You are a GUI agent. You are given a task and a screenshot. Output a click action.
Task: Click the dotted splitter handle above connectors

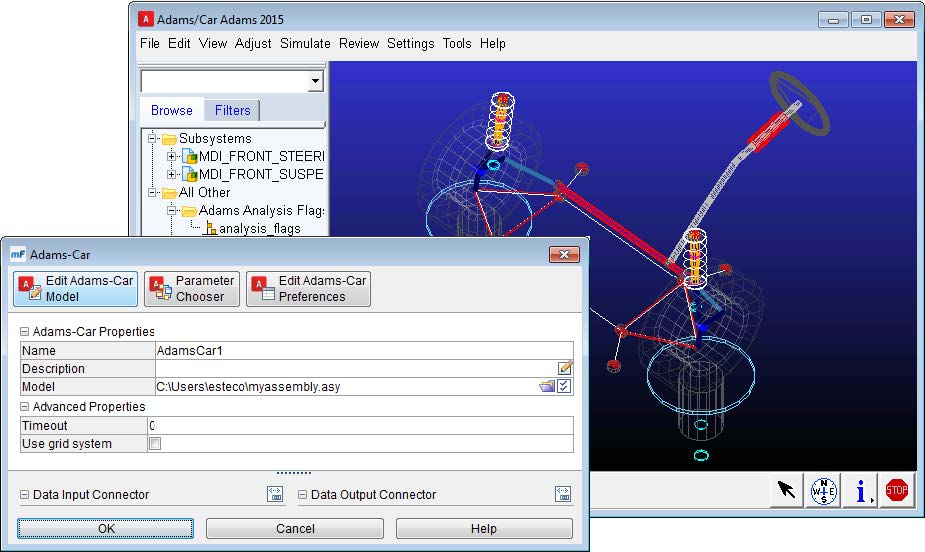tap(294, 473)
